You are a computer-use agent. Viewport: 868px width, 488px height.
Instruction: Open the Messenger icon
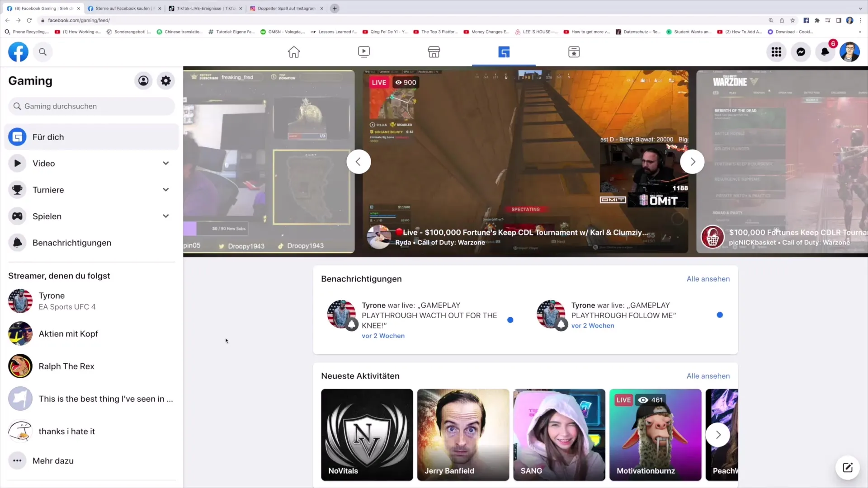[x=801, y=52]
